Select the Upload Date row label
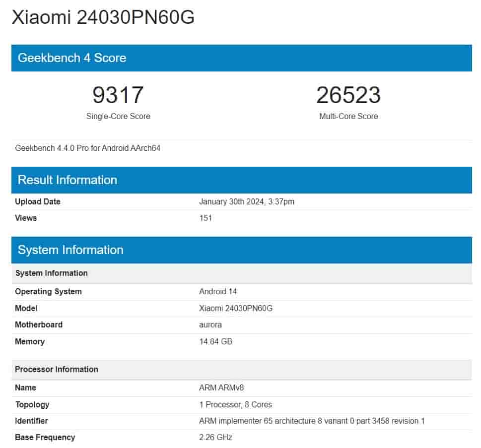 click(38, 202)
